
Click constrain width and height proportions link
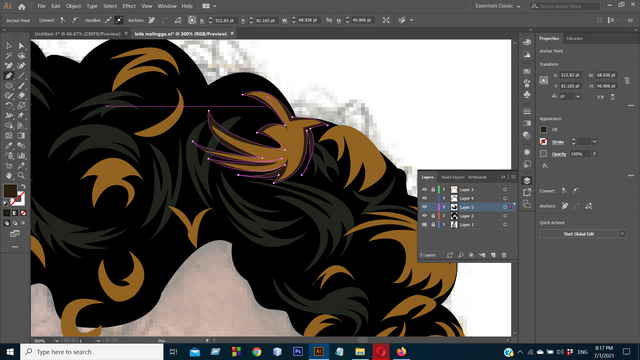pyautogui.click(x=627, y=81)
